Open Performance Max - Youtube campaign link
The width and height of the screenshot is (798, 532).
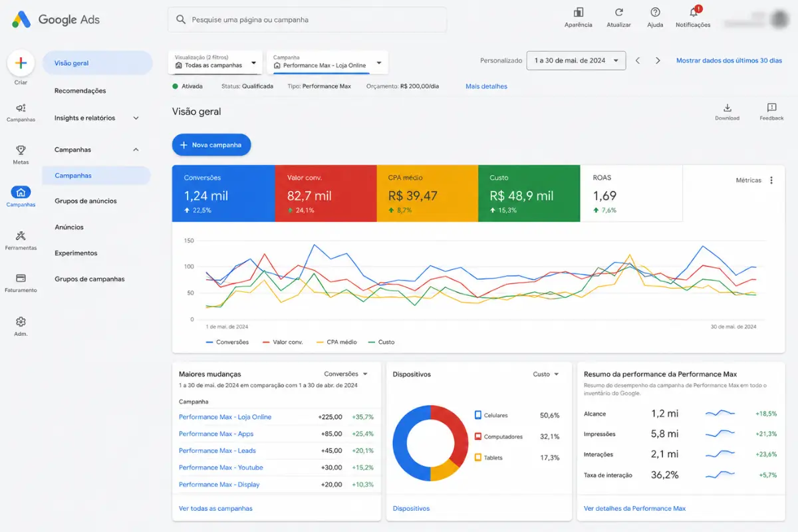tap(221, 467)
